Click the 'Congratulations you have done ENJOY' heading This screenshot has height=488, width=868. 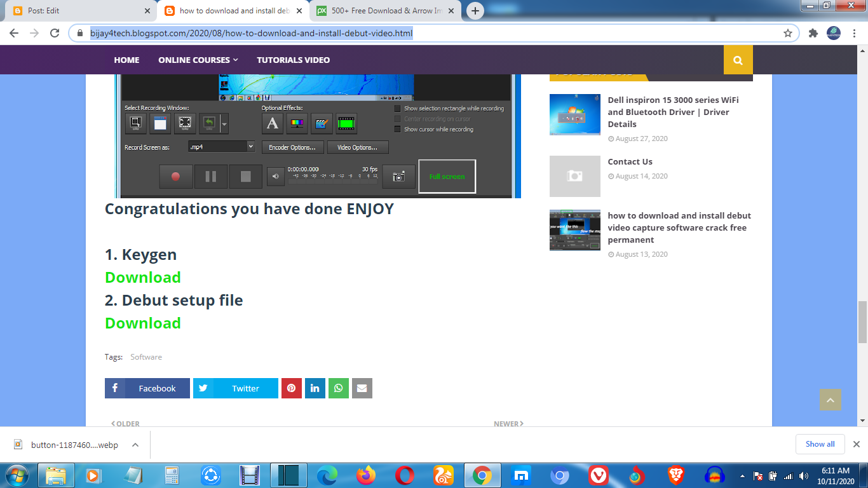click(x=249, y=209)
